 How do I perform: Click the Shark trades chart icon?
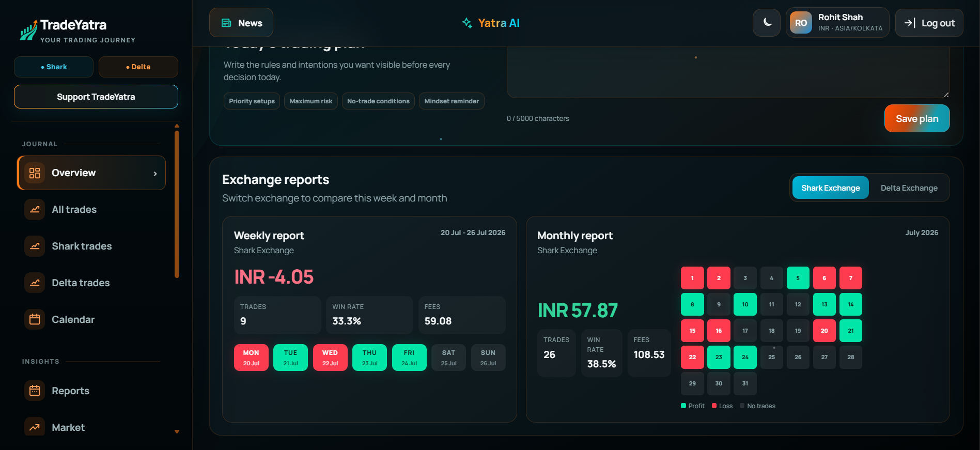(x=35, y=246)
